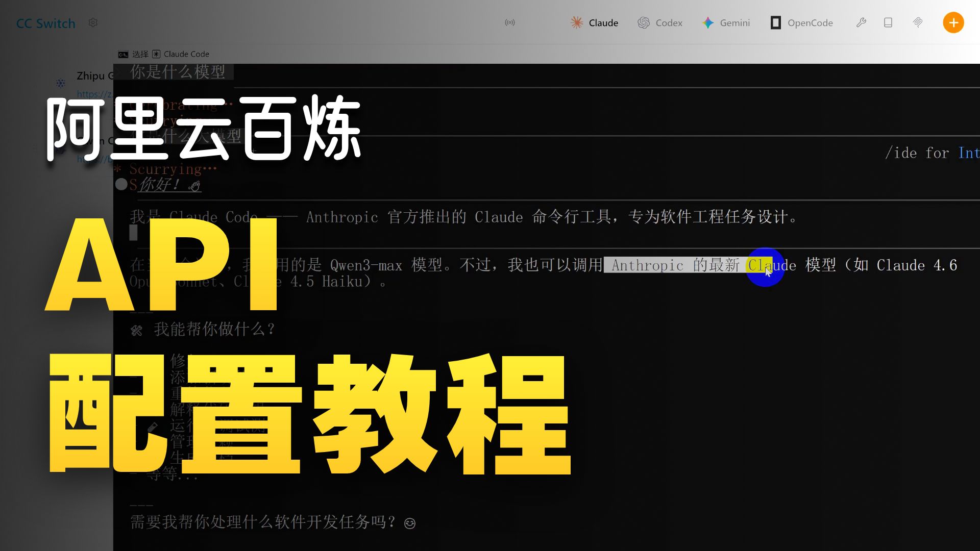The width and height of the screenshot is (980, 551).
Task: Click the Gemini sparkle logo icon
Action: (x=708, y=23)
